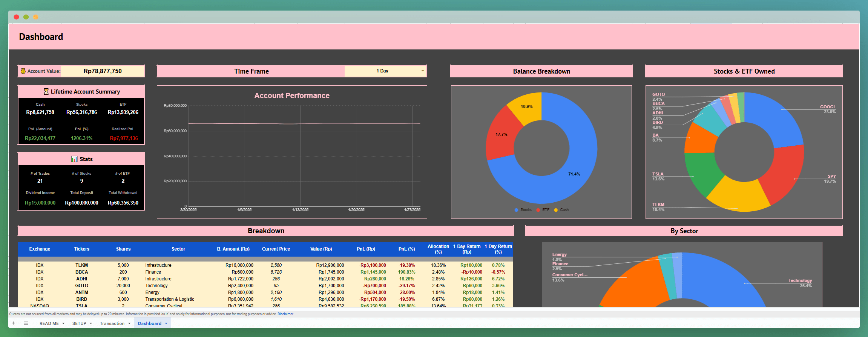Click the blue Stocks legend swatch
The height and width of the screenshot is (337, 868).
click(516, 210)
